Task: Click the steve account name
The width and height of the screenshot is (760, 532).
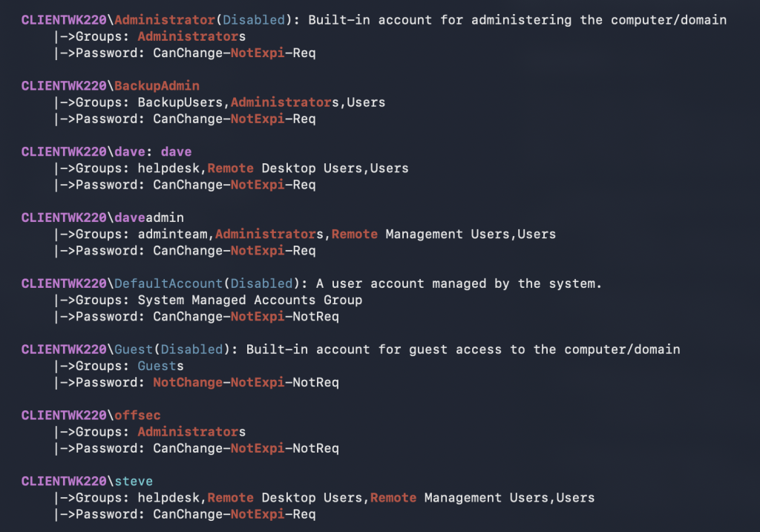Action: 134,481
